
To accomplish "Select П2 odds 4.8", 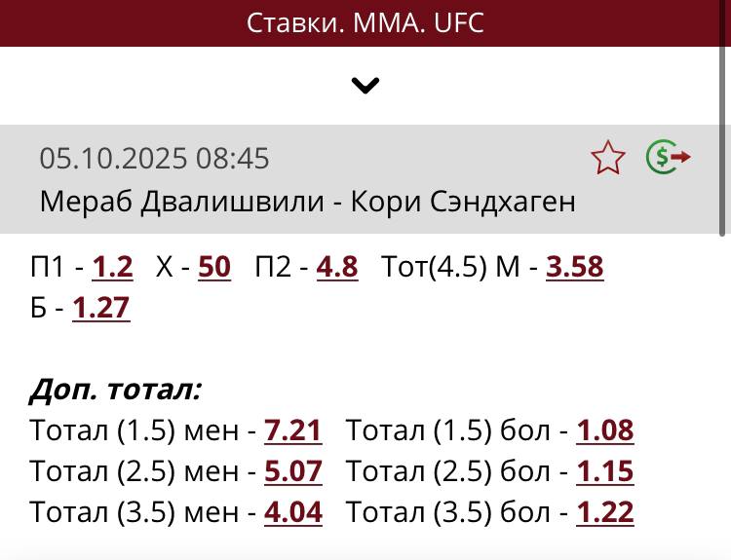I will (337, 266).
